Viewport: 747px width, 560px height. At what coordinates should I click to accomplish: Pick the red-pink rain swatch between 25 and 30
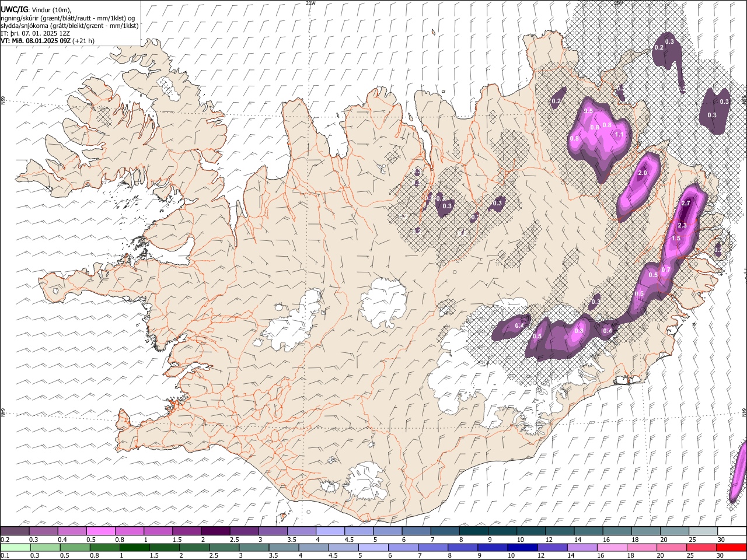[701, 547]
